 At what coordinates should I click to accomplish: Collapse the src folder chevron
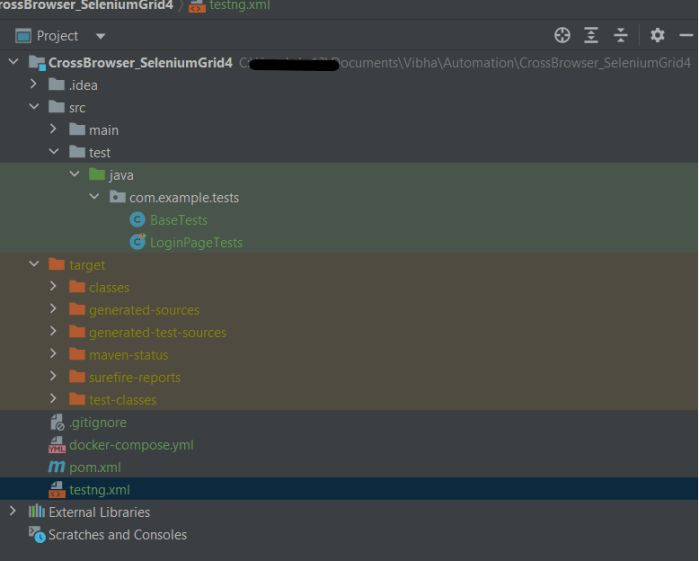pos(34,107)
